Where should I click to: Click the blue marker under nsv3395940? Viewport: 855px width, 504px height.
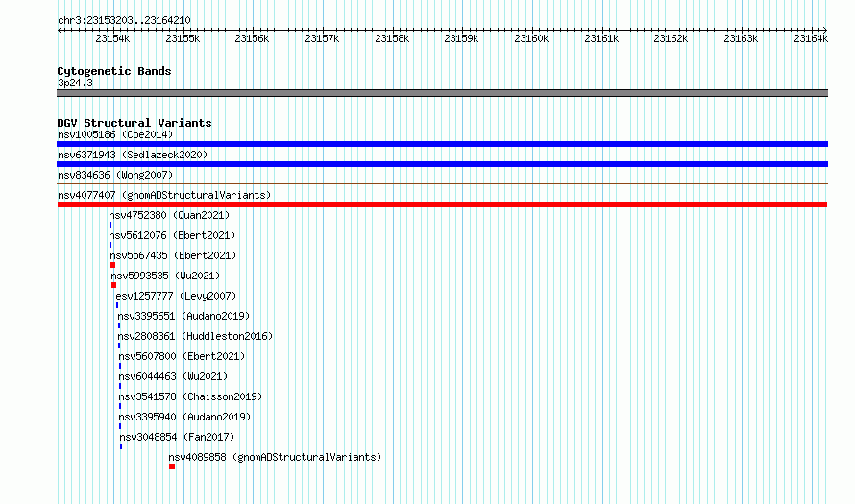coord(120,426)
